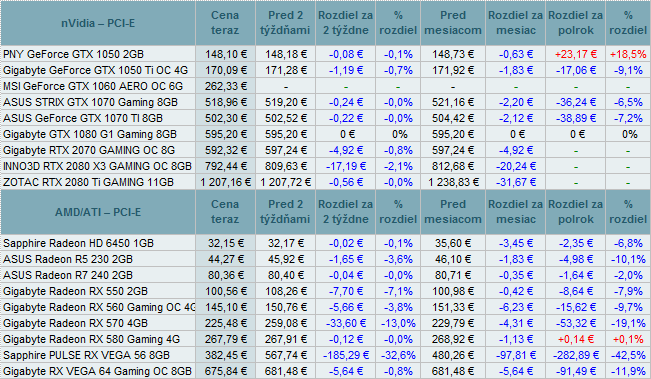Click the red +23,17 € half-year difference
The height and width of the screenshot is (379, 651).
[576, 54]
